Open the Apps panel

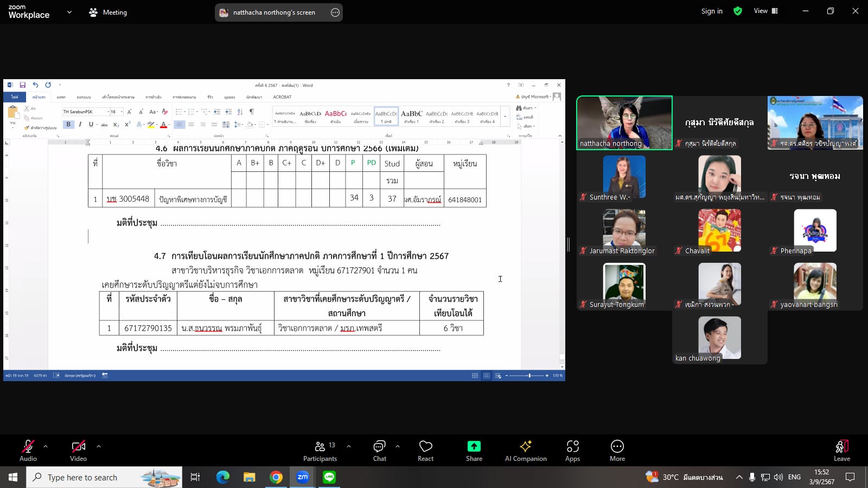pos(572,450)
